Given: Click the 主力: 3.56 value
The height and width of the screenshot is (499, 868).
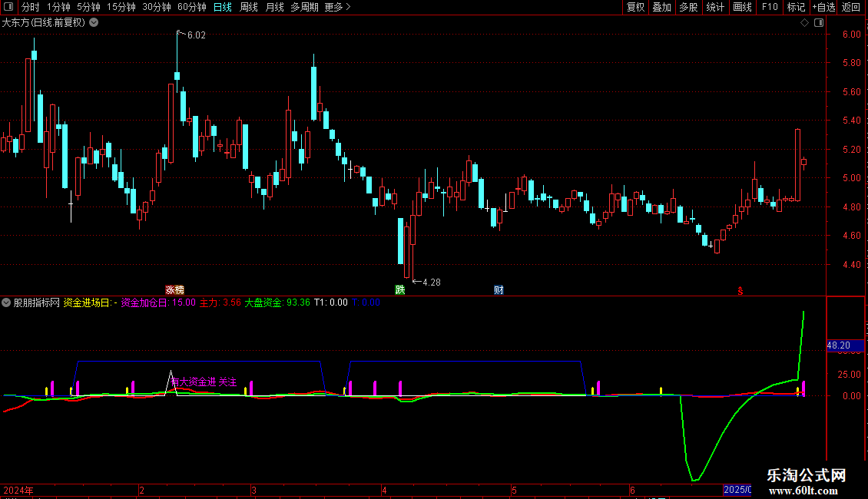Looking at the screenshot, I should point(220,302).
